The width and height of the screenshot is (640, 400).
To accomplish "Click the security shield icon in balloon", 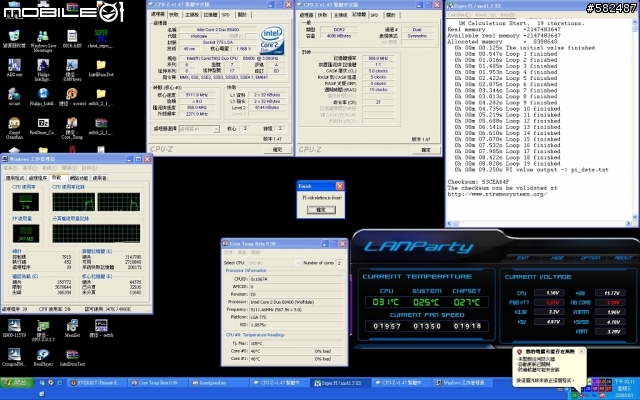I will (519, 352).
